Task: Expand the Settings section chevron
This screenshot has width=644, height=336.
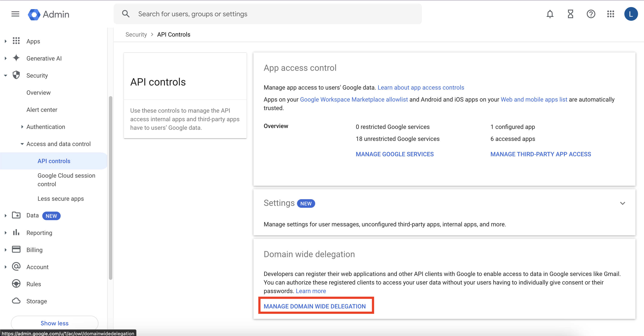Action: [622, 203]
